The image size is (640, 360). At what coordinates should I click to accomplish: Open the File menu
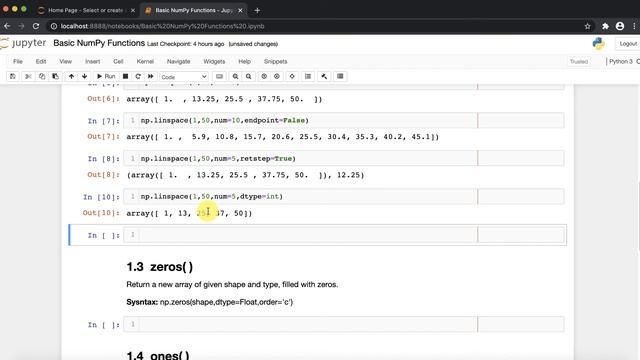pos(18,61)
